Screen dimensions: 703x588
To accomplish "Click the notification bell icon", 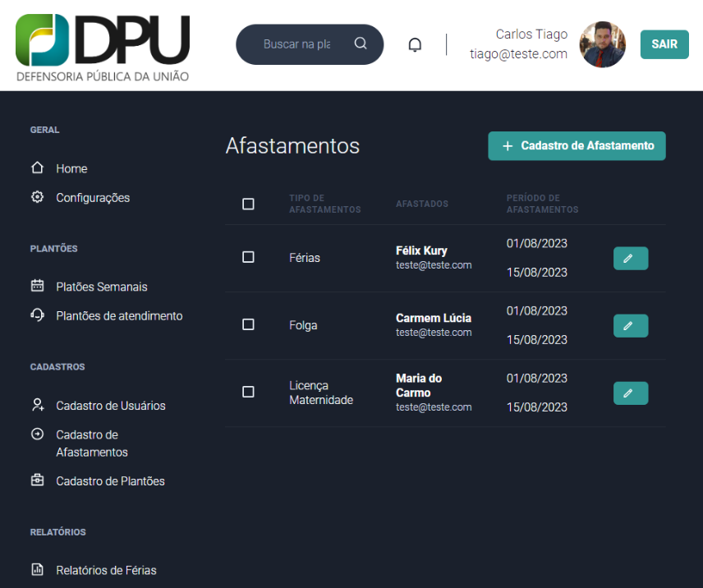I will click(x=415, y=44).
